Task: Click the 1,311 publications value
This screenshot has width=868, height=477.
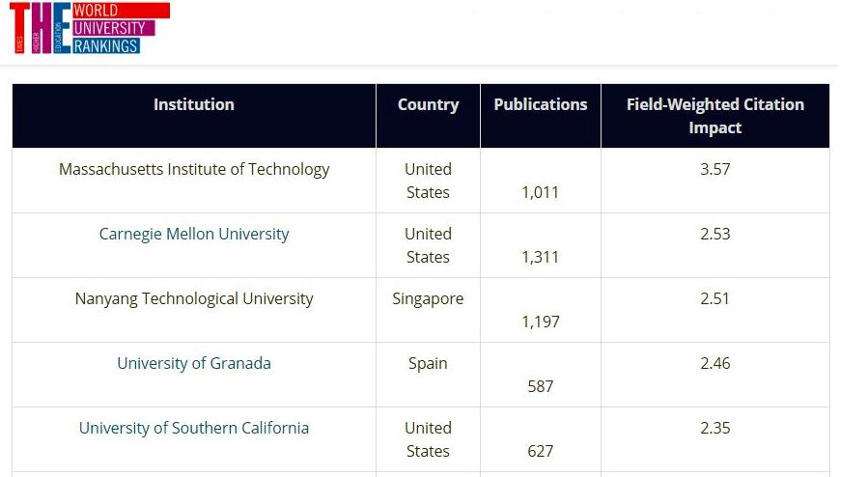Action: point(541,257)
